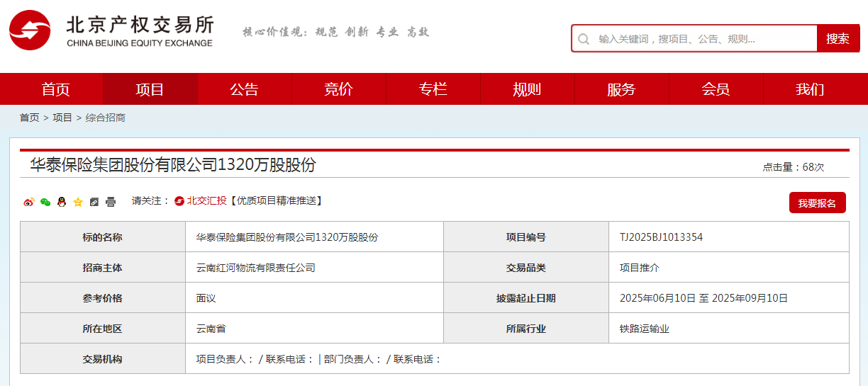This screenshot has height=386, width=868.
Task: Open the 首页 navigation tab
Action: point(55,89)
